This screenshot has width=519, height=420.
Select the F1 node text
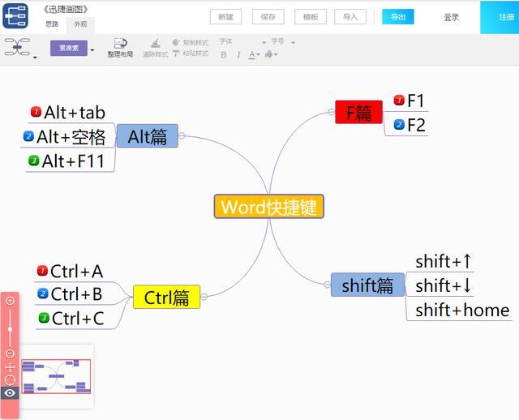click(x=416, y=101)
